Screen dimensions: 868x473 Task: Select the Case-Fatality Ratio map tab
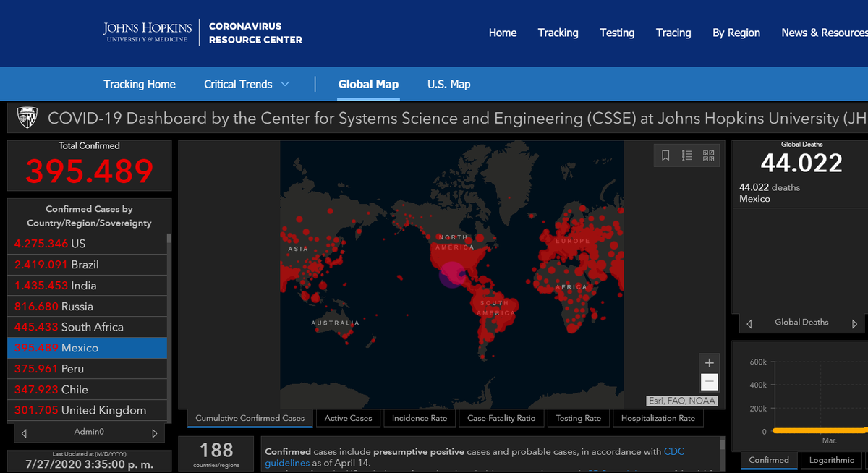[501, 418]
